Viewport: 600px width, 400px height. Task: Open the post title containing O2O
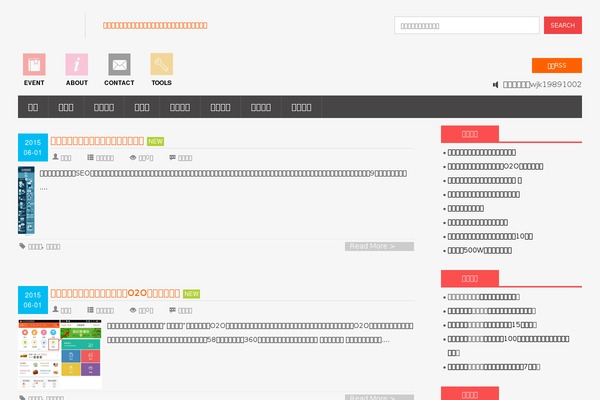point(115,293)
